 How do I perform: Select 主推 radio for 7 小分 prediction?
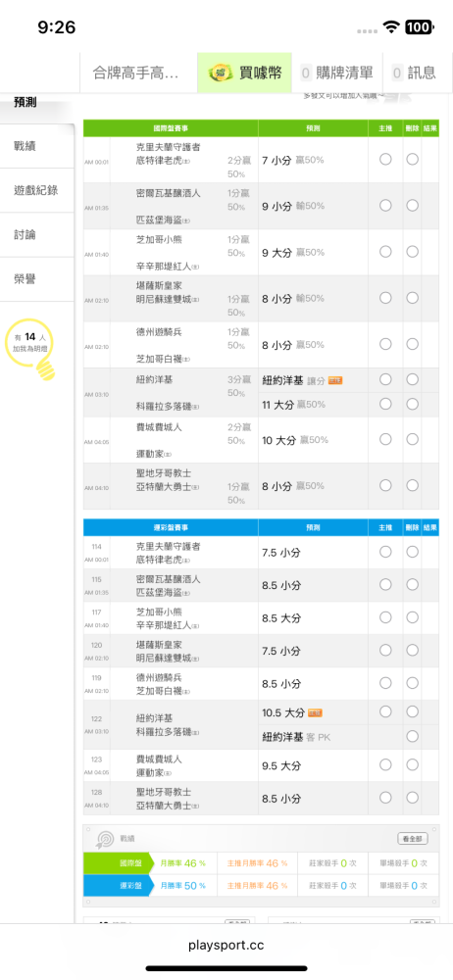(x=385, y=160)
